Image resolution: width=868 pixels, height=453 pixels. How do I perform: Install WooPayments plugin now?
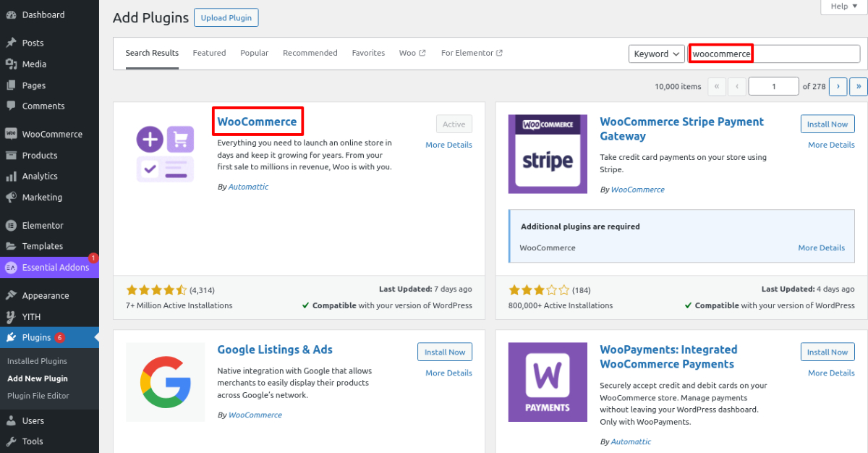[827, 352]
